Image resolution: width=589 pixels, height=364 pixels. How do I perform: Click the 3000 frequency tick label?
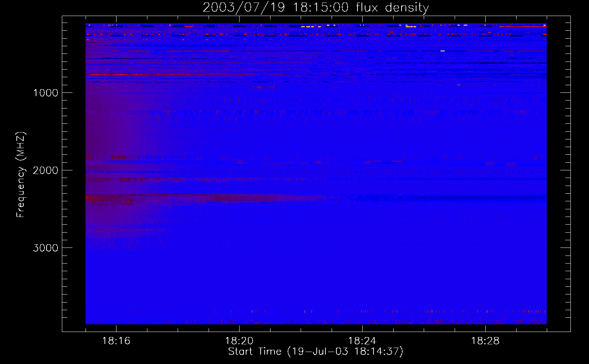click(46, 248)
